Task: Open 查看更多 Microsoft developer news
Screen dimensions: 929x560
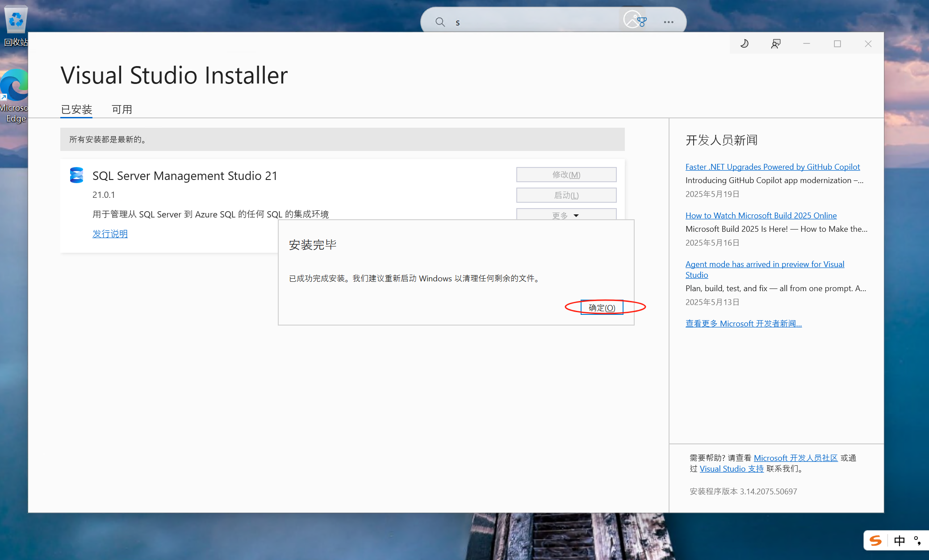Action: coord(743,323)
